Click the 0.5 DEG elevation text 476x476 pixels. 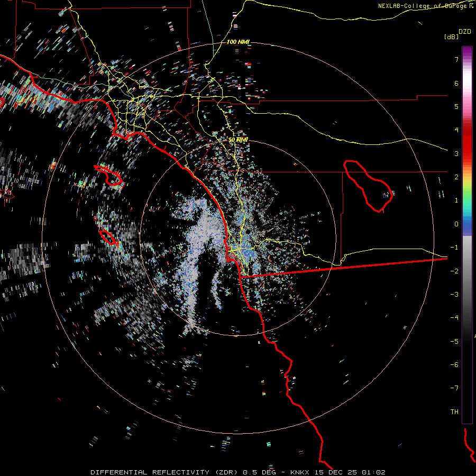click(260, 472)
